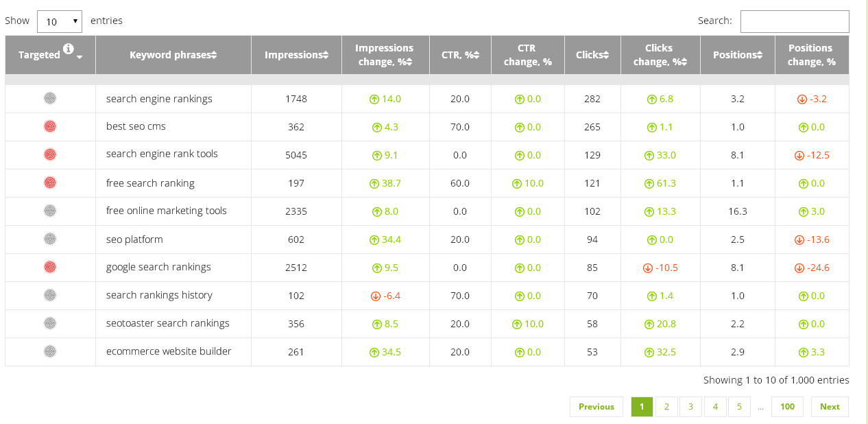Click keyword 'google search rankings'
868x424 pixels.
pyautogui.click(x=158, y=268)
